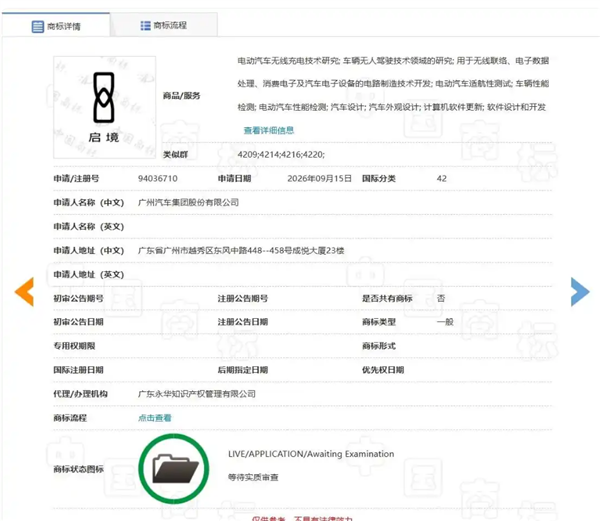Image resolution: width=600 pixels, height=521 pixels.
Task: Click the 类似群 label
Action: click(175, 155)
